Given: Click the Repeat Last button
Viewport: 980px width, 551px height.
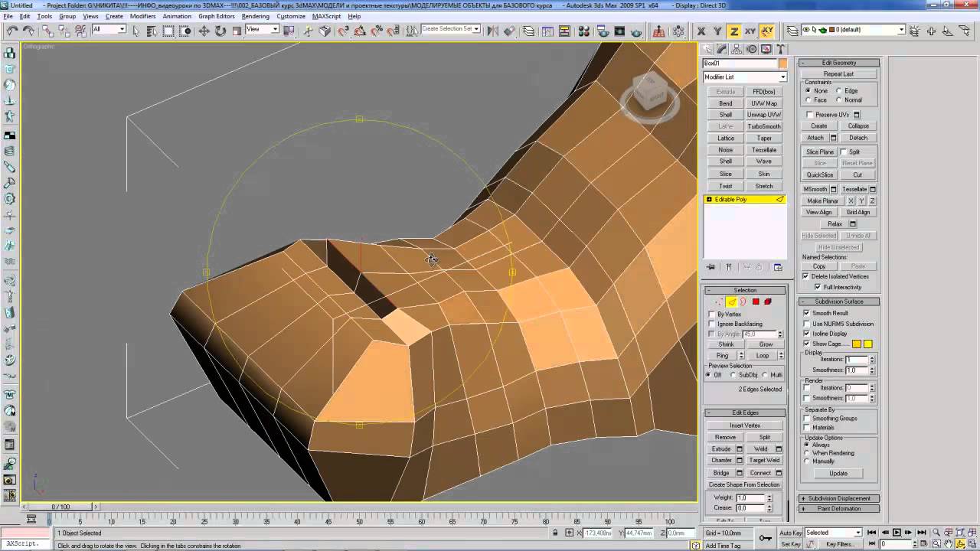Looking at the screenshot, I should point(838,74).
